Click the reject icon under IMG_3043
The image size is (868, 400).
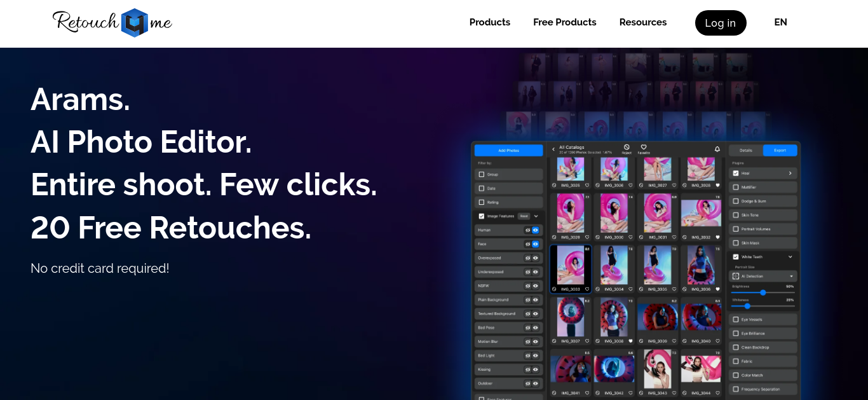[x=641, y=393]
